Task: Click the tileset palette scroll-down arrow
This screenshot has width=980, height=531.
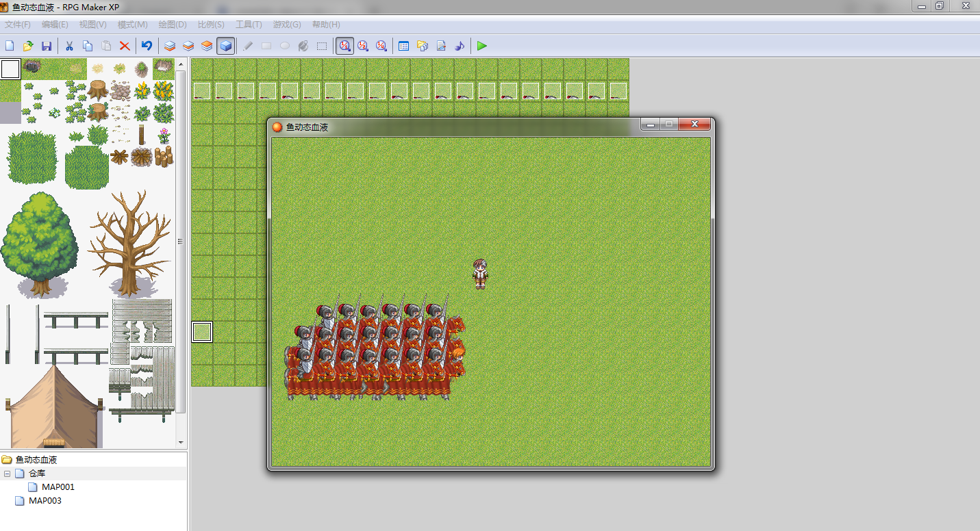Action: tap(181, 443)
